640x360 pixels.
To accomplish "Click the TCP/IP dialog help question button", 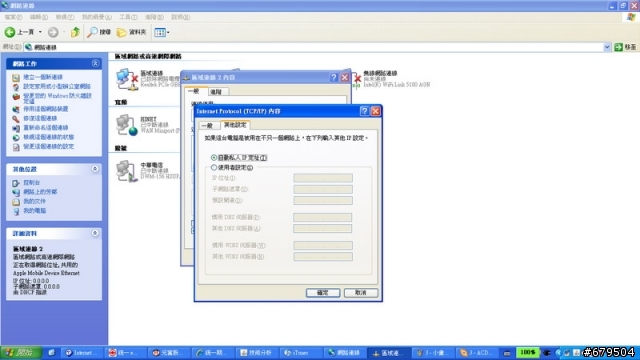I will point(364,111).
